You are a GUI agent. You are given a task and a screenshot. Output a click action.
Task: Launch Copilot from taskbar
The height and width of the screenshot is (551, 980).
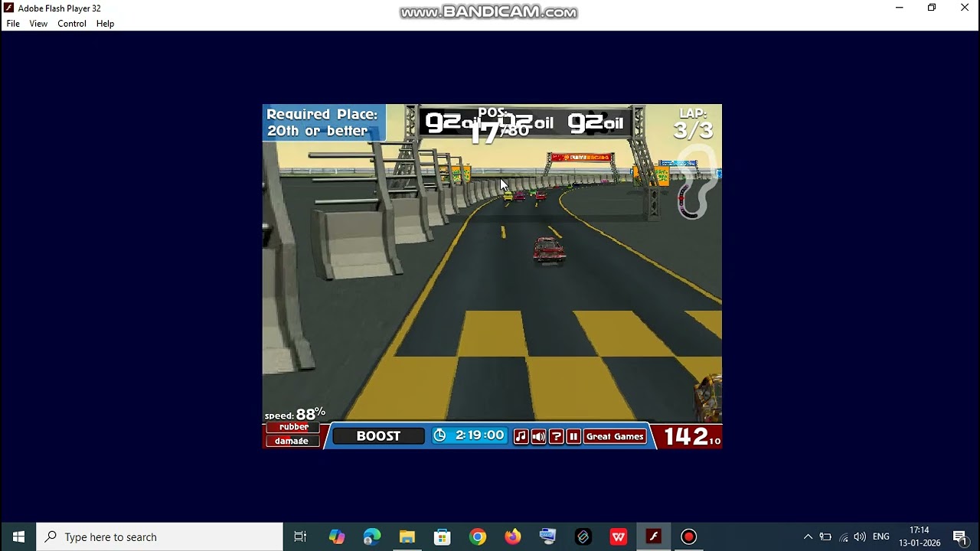(x=337, y=536)
